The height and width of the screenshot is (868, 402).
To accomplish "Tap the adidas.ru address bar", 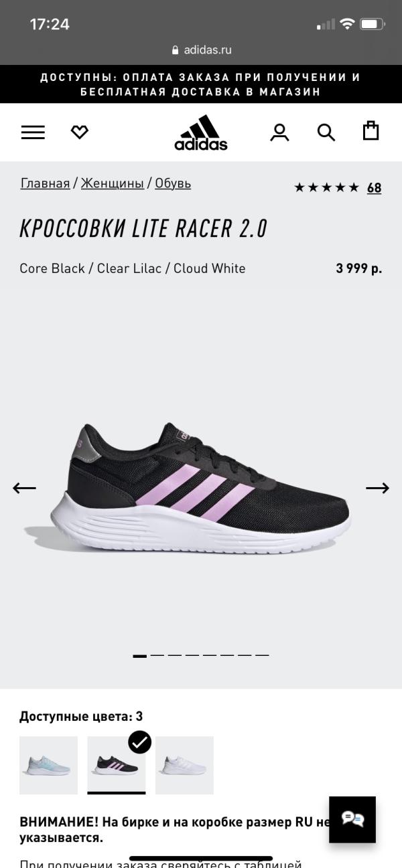I will pos(201,50).
